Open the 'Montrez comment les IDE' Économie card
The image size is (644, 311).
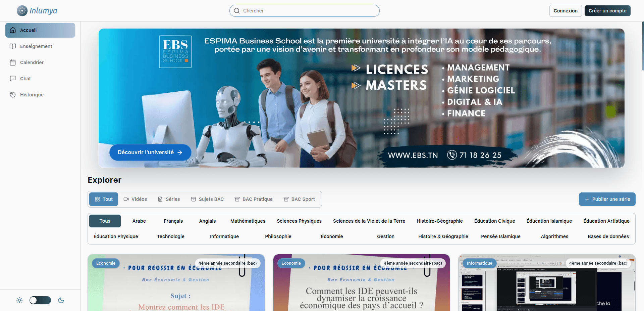click(176, 283)
